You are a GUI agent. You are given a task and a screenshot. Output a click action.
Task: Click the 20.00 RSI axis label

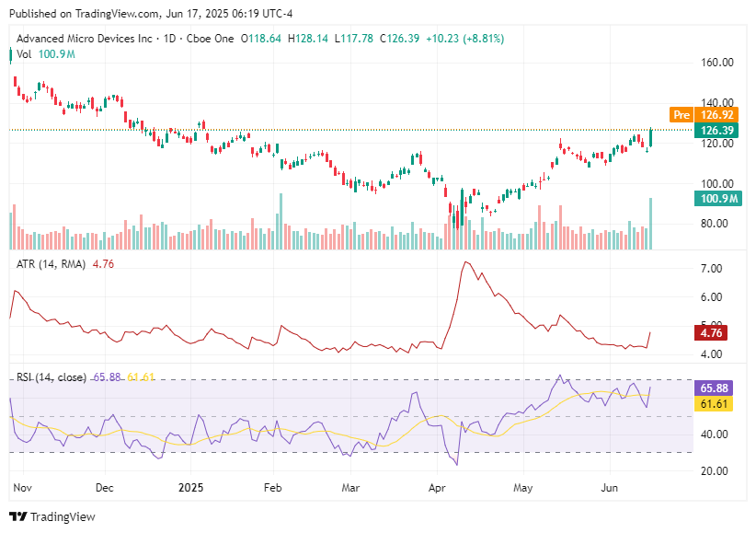pyautogui.click(x=714, y=471)
